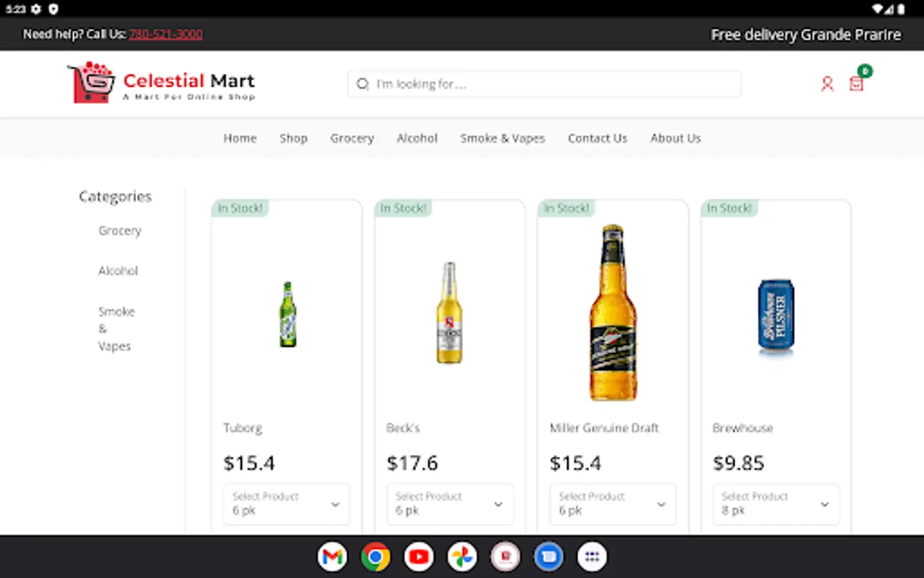Open the app drawer grid icon
The width and height of the screenshot is (924, 578).
pos(592,556)
